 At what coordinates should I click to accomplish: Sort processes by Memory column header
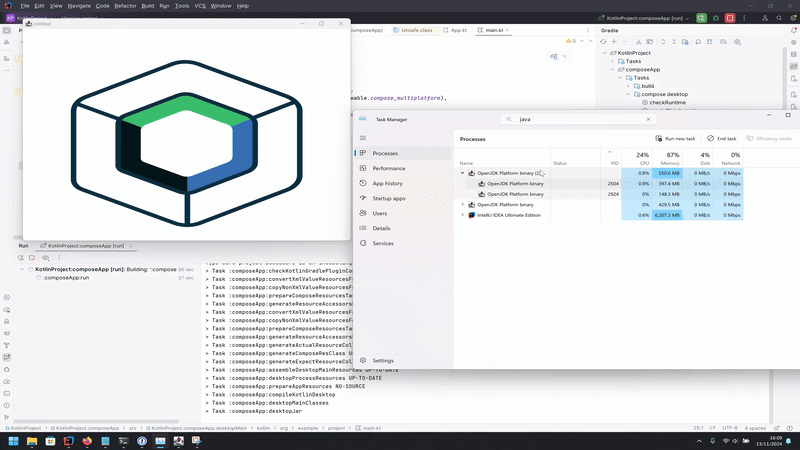[667, 158]
